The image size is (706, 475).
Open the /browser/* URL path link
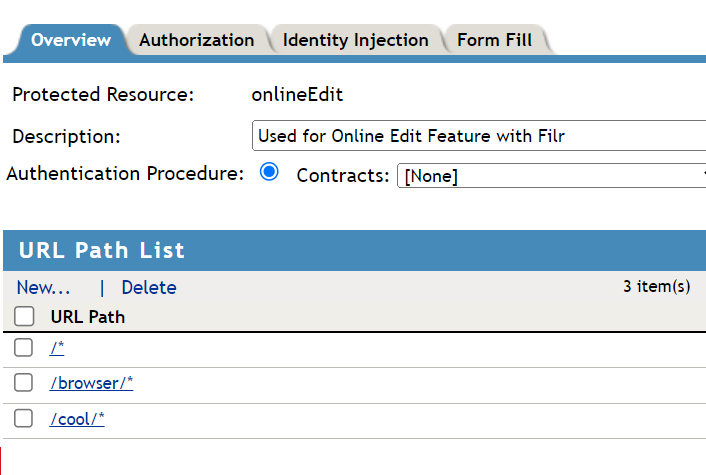click(91, 383)
